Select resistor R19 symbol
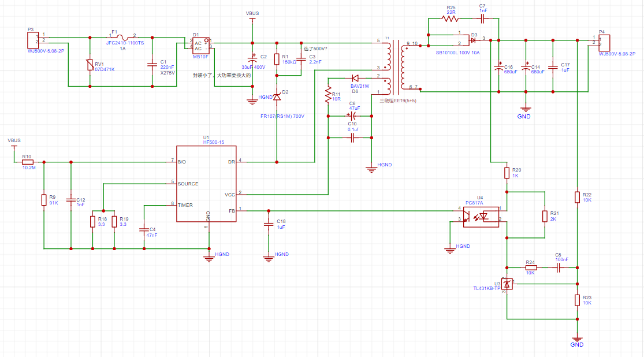 [114, 221]
